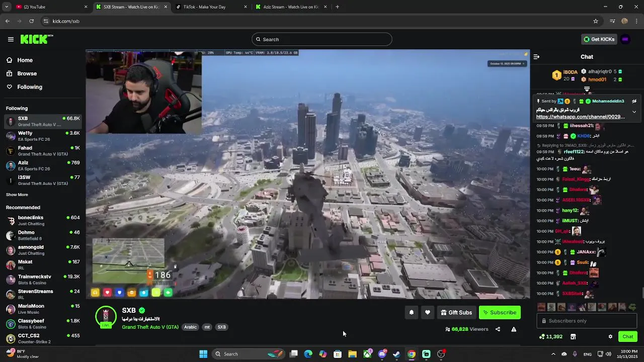Open i3SW channel in Following list
This screenshot has width=644, height=362.
coord(43,180)
